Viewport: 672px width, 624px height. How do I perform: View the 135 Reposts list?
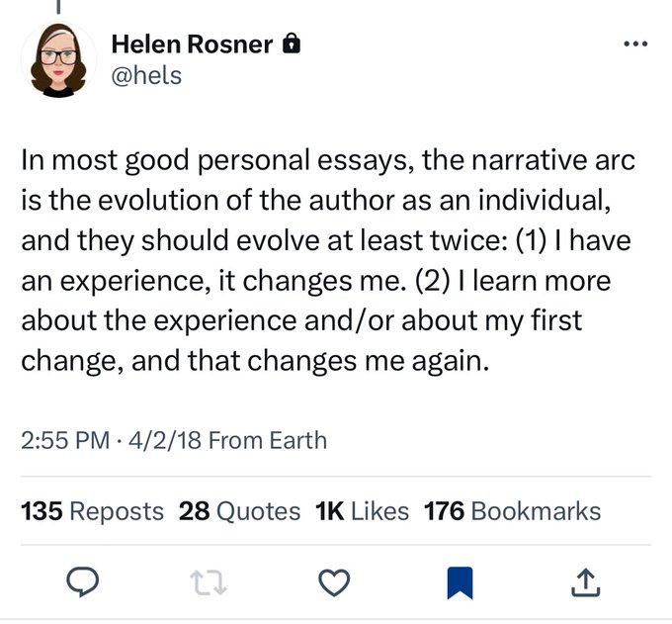coord(92,511)
